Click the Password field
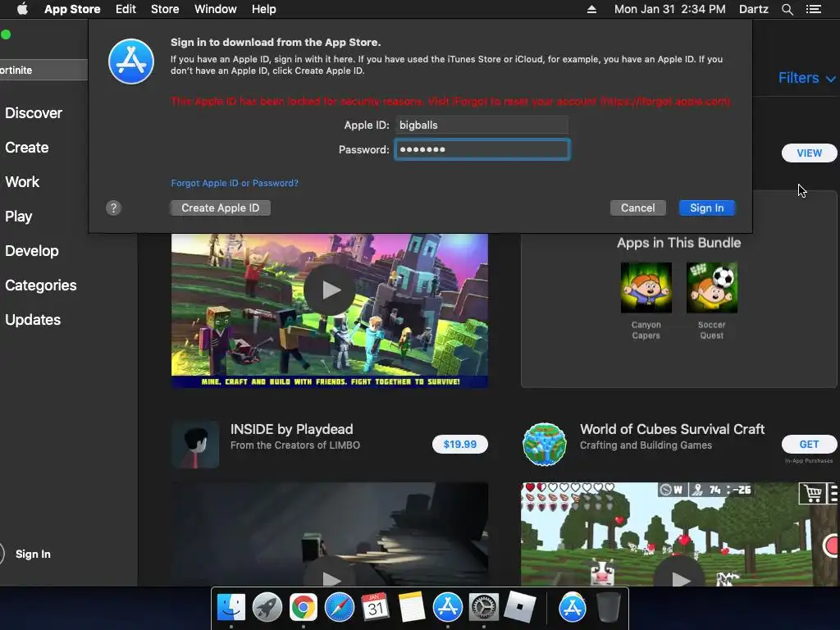This screenshot has height=630, width=840. [x=482, y=149]
